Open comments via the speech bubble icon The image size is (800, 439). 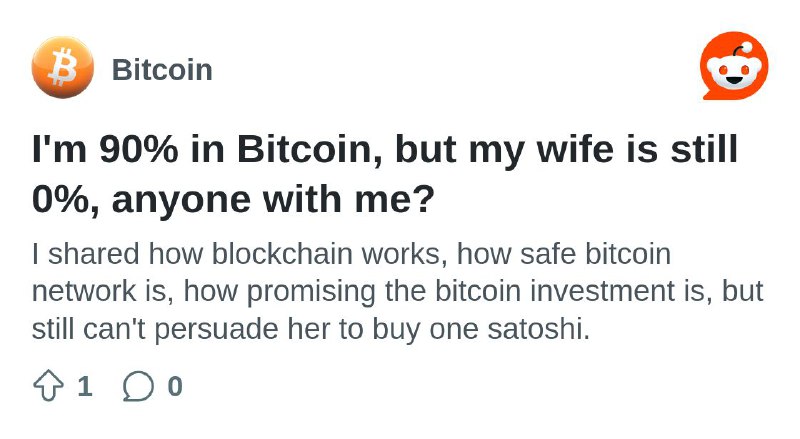coord(138,386)
